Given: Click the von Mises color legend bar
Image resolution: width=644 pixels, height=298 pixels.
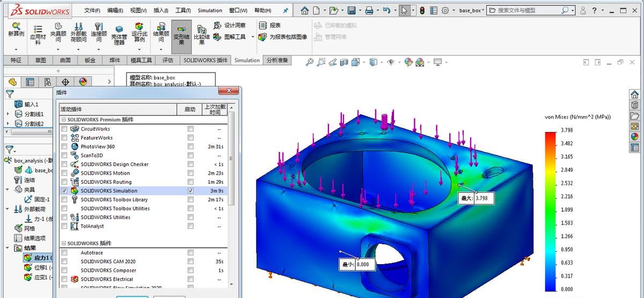Looking at the screenshot, I should [x=551, y=210].
